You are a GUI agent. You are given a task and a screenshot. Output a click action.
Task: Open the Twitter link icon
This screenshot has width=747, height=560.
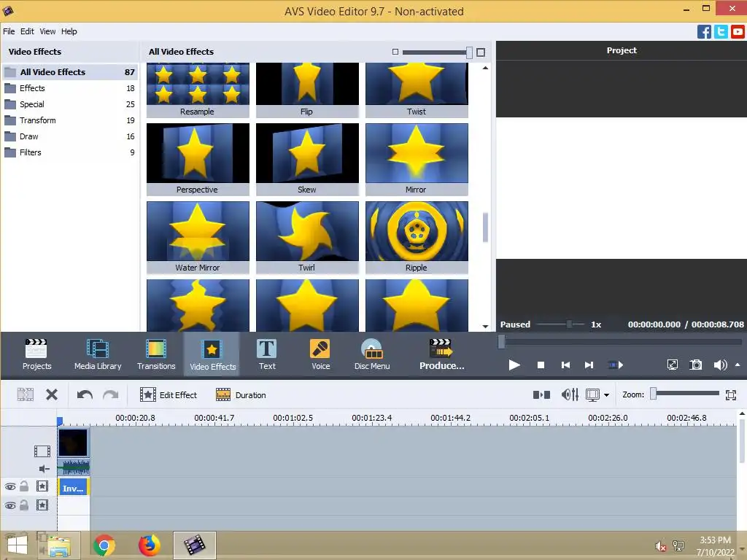(721, 32)
